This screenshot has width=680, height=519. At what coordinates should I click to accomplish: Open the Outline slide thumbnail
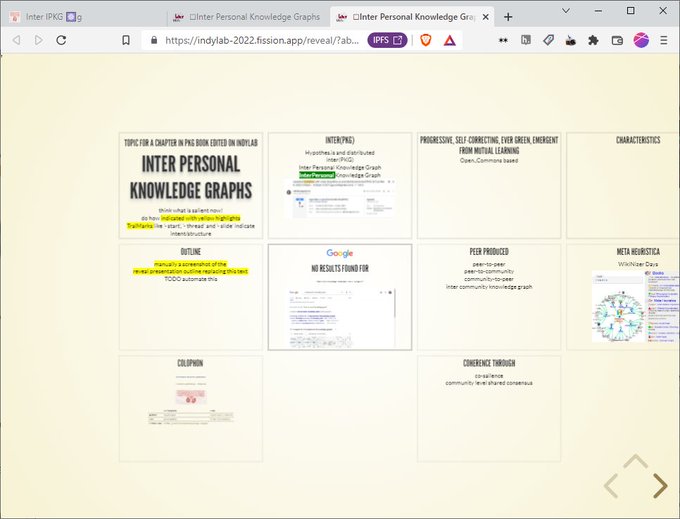191,297
